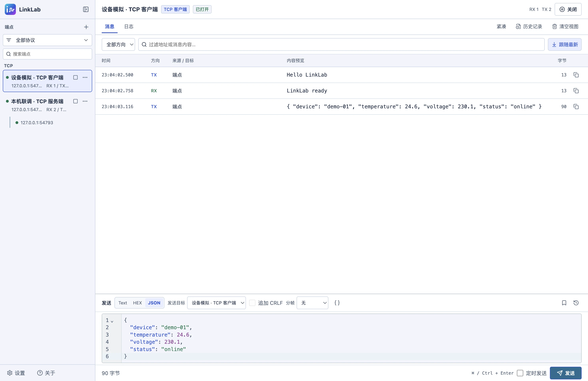Image resolution: width=588 pixels, height=381 pixels.
Task: Open send history clock icon
Action: pos(576,303)
